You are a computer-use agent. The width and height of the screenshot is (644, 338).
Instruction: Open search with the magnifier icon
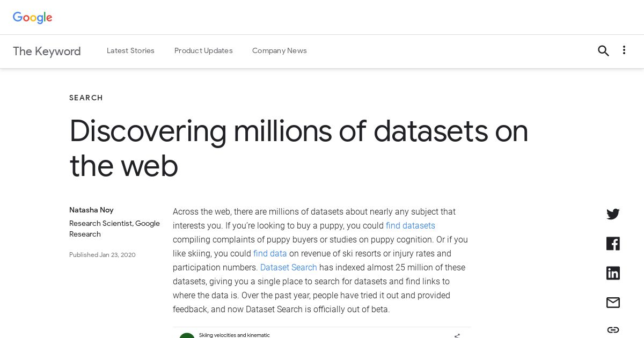pos(603,51)
